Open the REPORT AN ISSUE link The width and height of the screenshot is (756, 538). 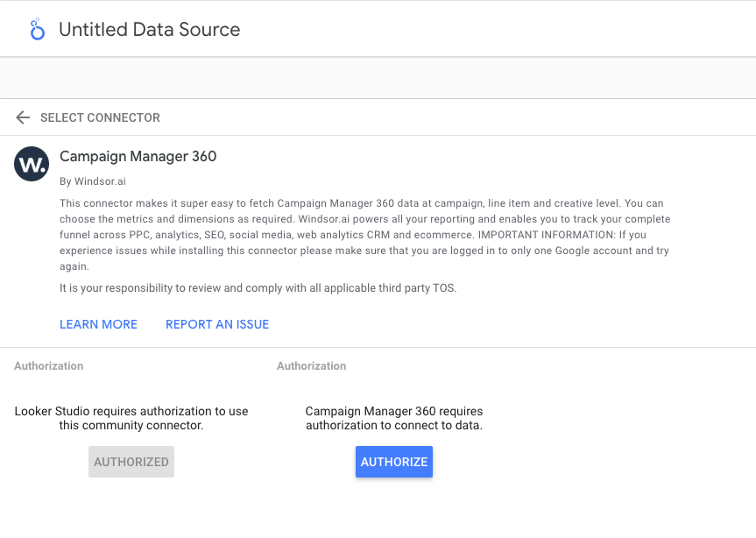217,324
